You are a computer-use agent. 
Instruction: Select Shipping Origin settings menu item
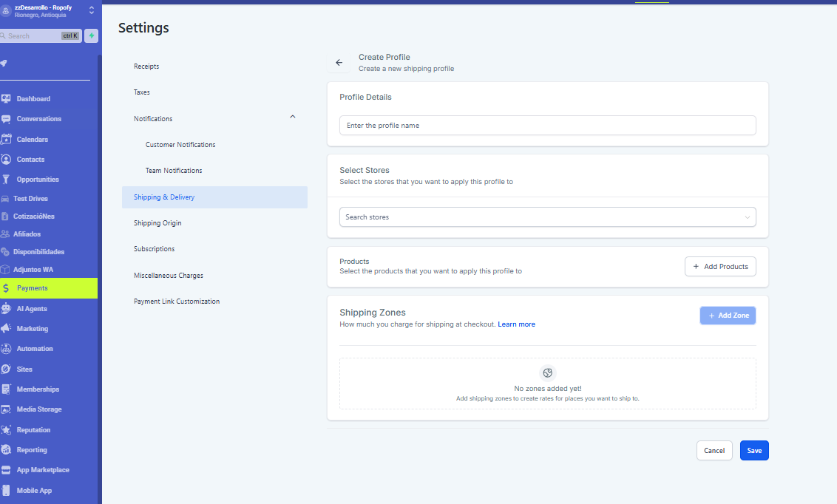157,223
